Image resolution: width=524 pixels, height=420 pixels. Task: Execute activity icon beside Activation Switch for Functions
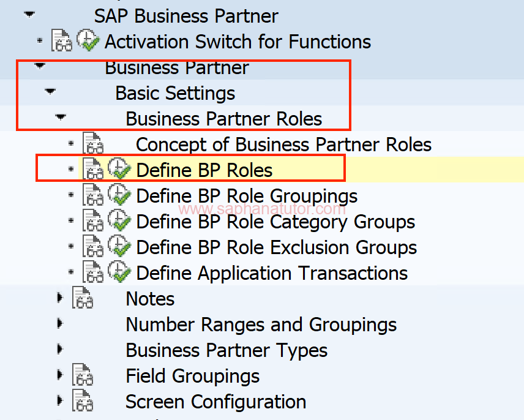tap(88, 41)
